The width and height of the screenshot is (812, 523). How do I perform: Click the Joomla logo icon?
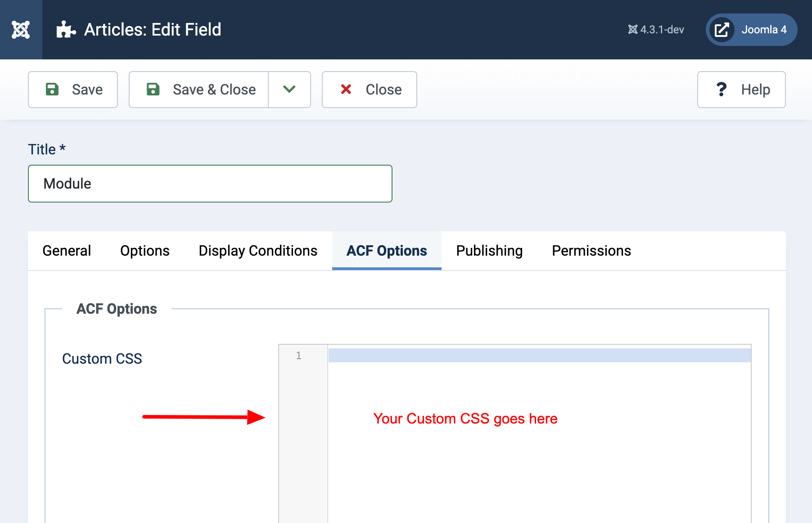coord(21,30)
